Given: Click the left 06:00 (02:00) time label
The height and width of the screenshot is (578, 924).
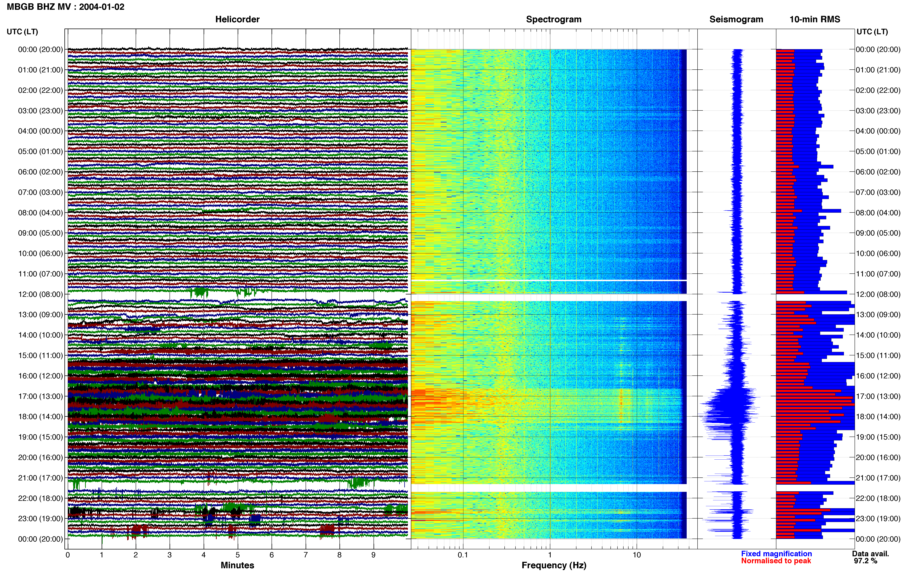Looking at the screenshot, I should (x=41, y=172).
